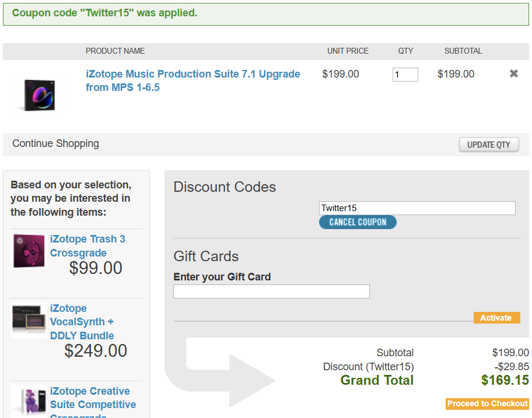Open the Music Production Suite 7.1 Upgrade link
The height and width of the screenshot is (418, 532).
pyautogui.click(x=192, y=80)
